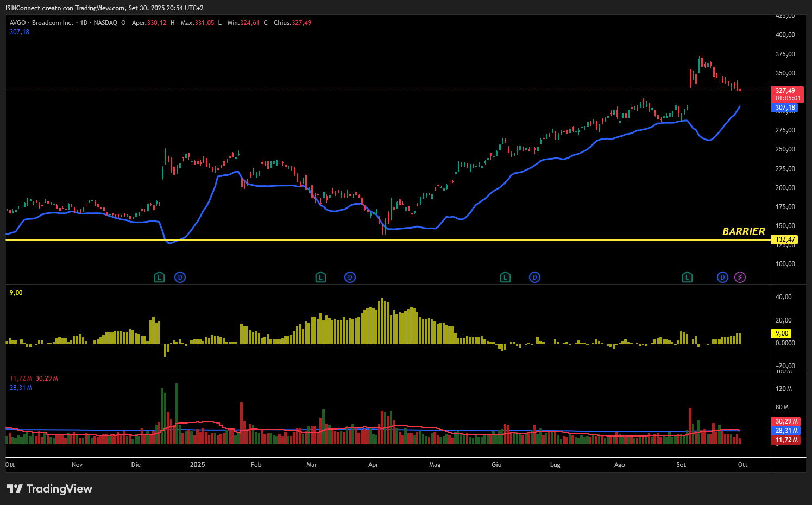Viewport: 812px width, 505px height.
Task: Click the TradingView logo
Action: tap(49, 489)
